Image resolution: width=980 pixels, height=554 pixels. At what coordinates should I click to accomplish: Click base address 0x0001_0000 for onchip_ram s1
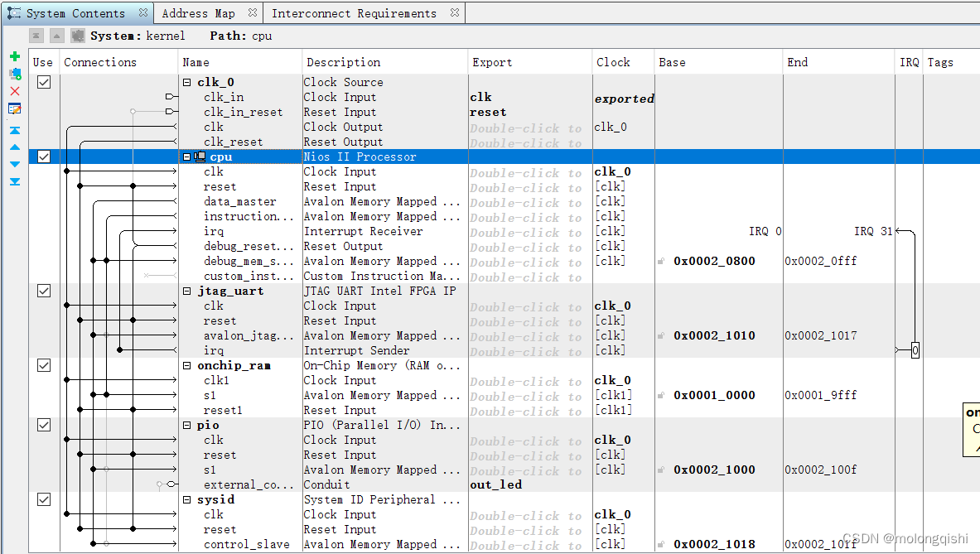[x=714, y=395]
